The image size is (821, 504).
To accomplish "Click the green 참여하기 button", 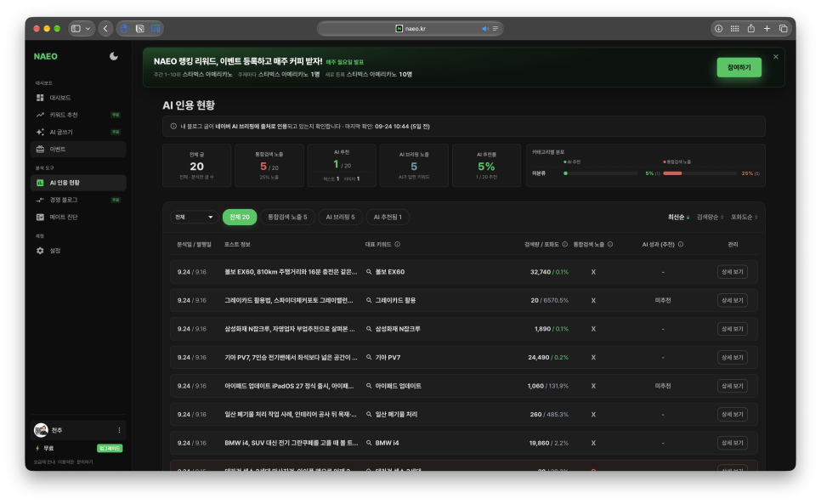I will 739,67.
